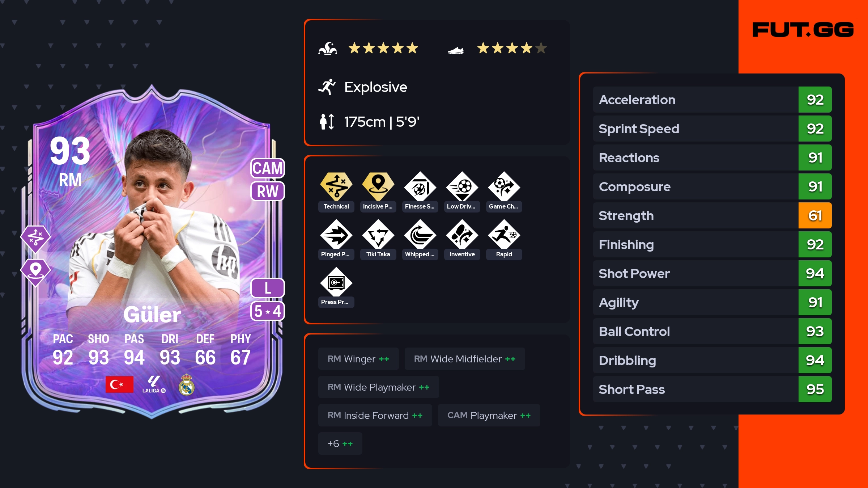Click the Finesse Shot playstyle icon
This screenshot has width=868, height=488.
[420, 186]
